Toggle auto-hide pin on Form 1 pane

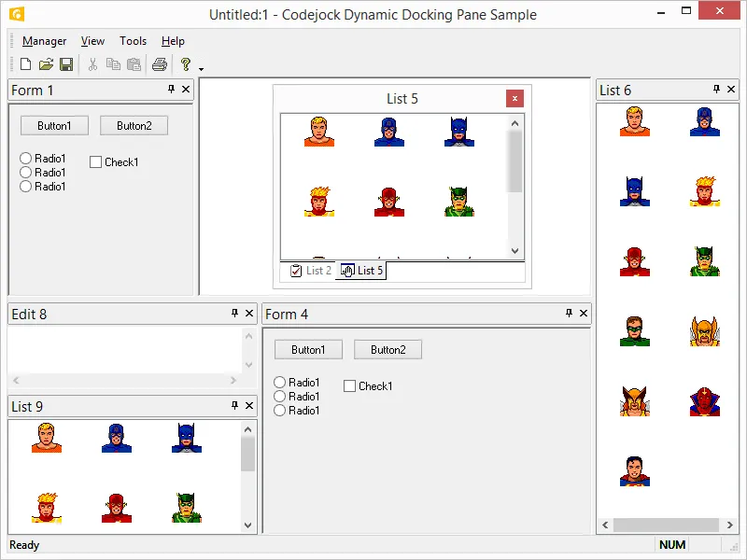(169, 90)
